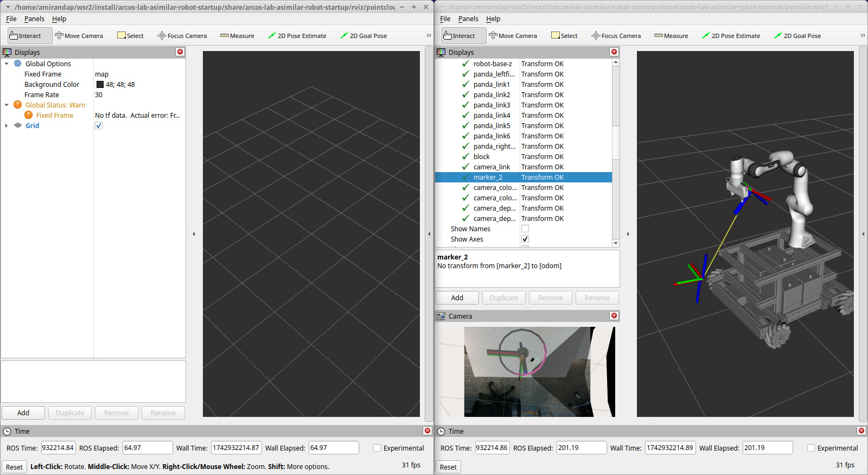
Task: Select the Move Camera tool in left window
Action: click(79, 36)
